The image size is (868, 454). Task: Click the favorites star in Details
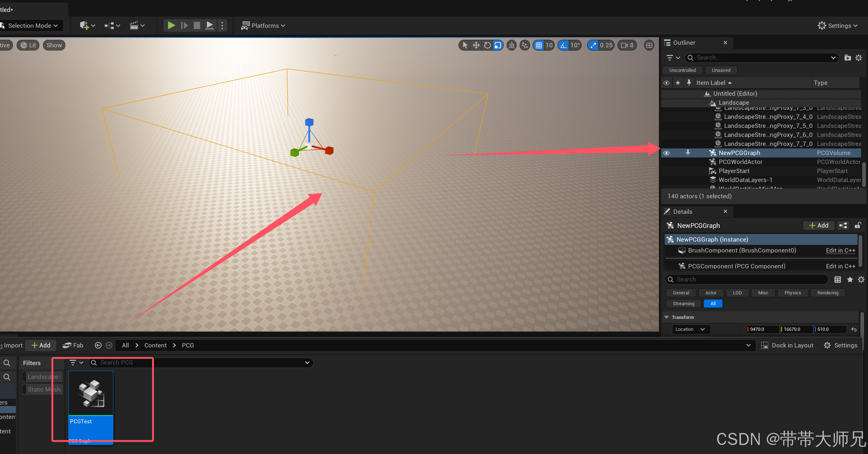[x=850, y=280]
